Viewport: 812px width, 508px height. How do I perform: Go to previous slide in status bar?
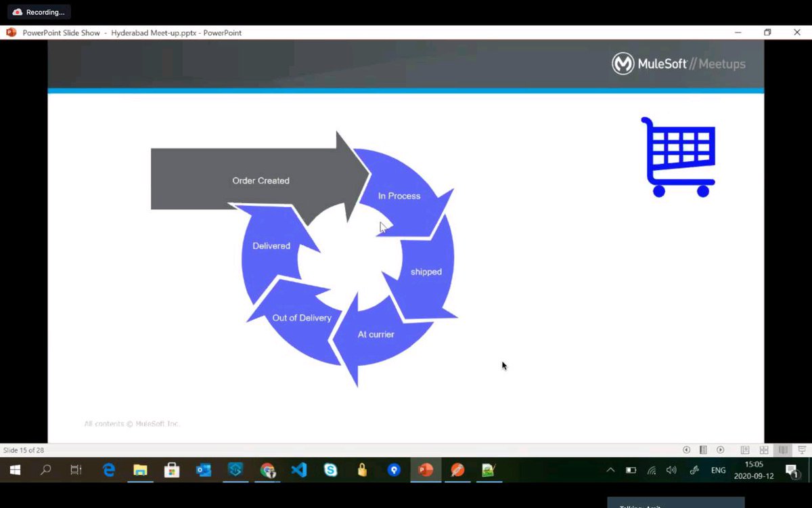[x=686, y=450]
